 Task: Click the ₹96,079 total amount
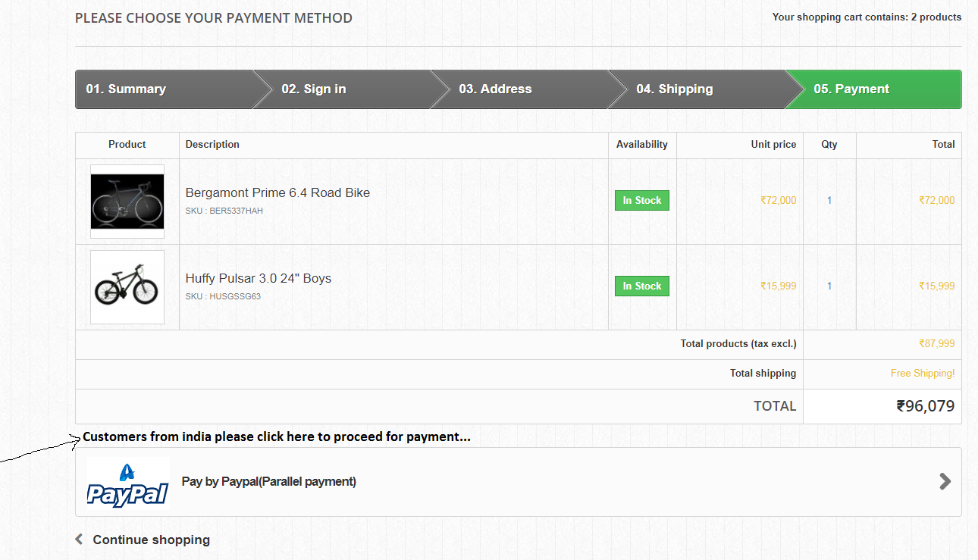point(925,406)
